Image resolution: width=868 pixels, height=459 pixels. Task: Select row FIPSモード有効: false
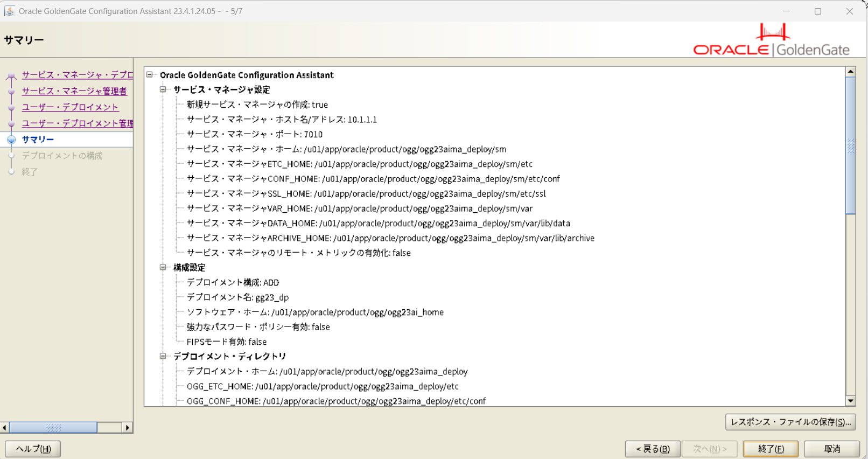[x=227, y=342]
